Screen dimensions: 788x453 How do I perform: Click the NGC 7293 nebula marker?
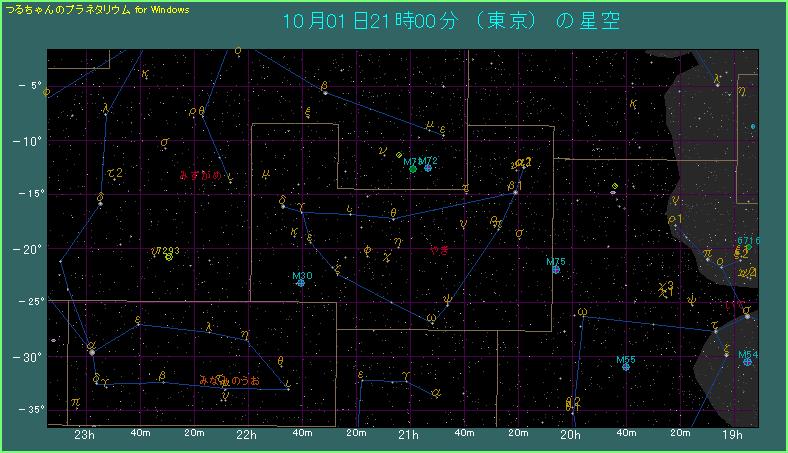pyautogui.click(x=169, y=256)
